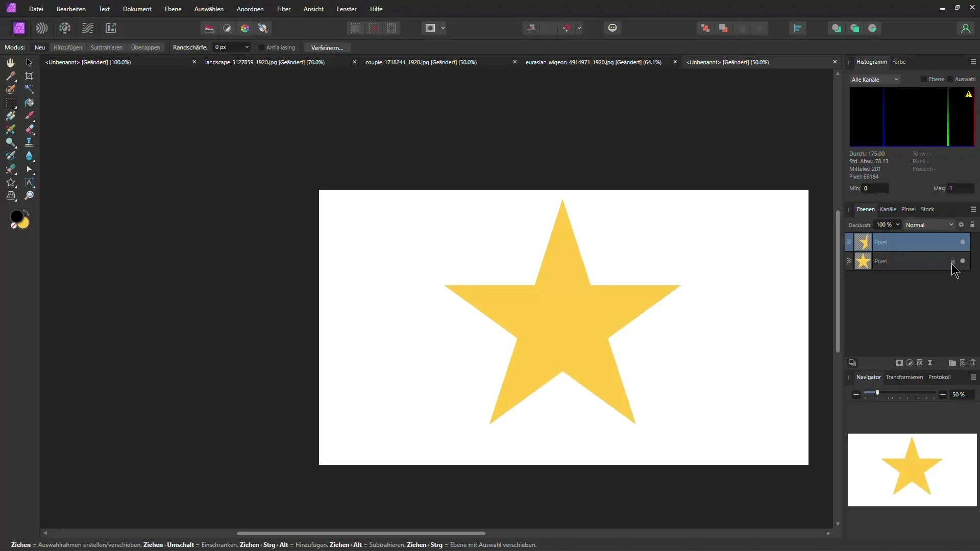Select the Zoom magnifier tool
This screenshot has width=980, height=551.
pos(29,195)
